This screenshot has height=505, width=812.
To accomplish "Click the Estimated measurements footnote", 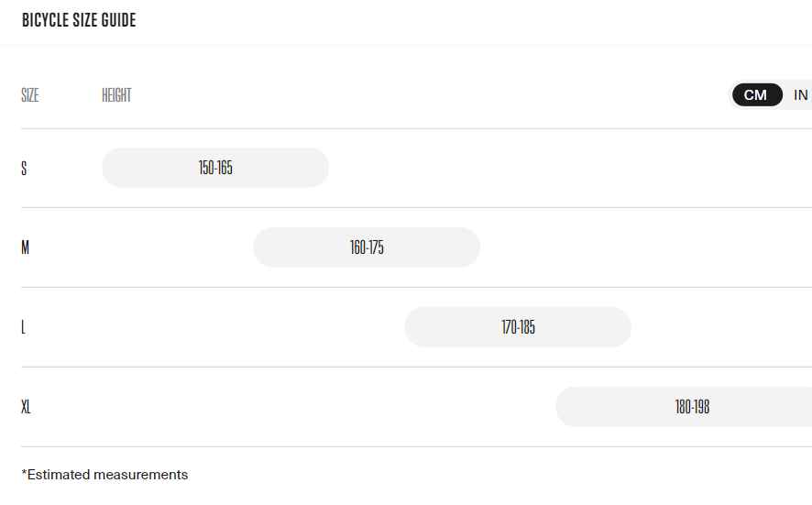I will (x=104, y=475).
